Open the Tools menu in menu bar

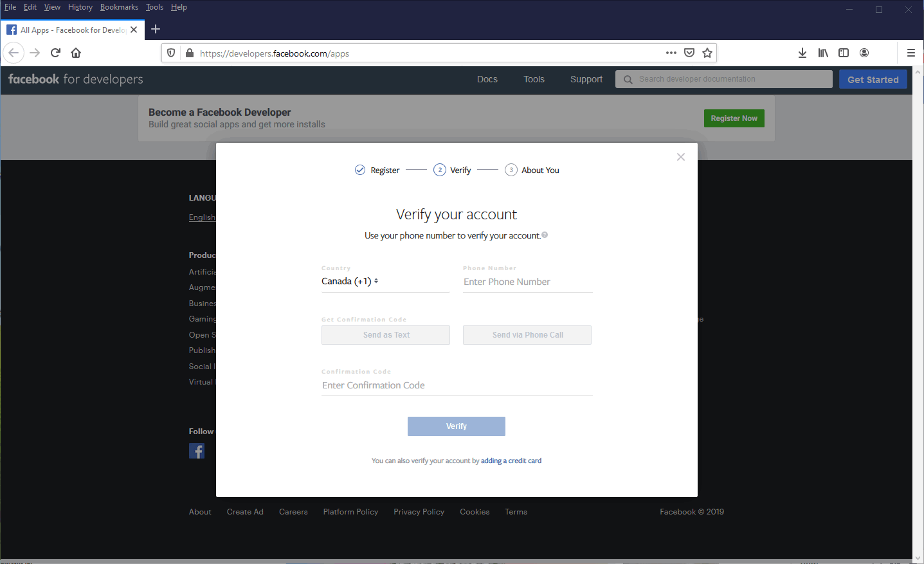(x=154, y=7)
